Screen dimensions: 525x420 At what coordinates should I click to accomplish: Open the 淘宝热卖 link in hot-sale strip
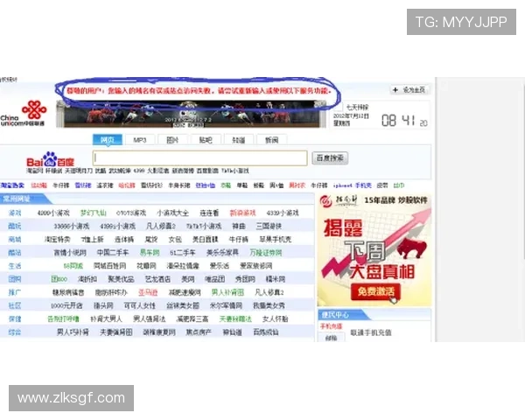click(12, 185)
